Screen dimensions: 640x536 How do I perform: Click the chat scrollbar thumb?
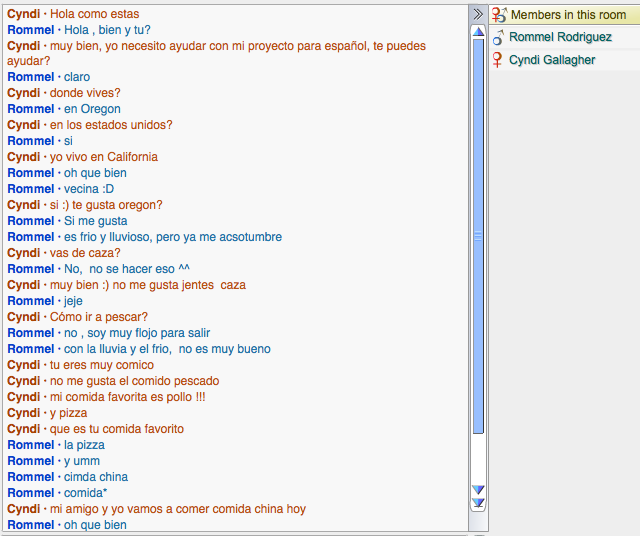tap(478, 236)
